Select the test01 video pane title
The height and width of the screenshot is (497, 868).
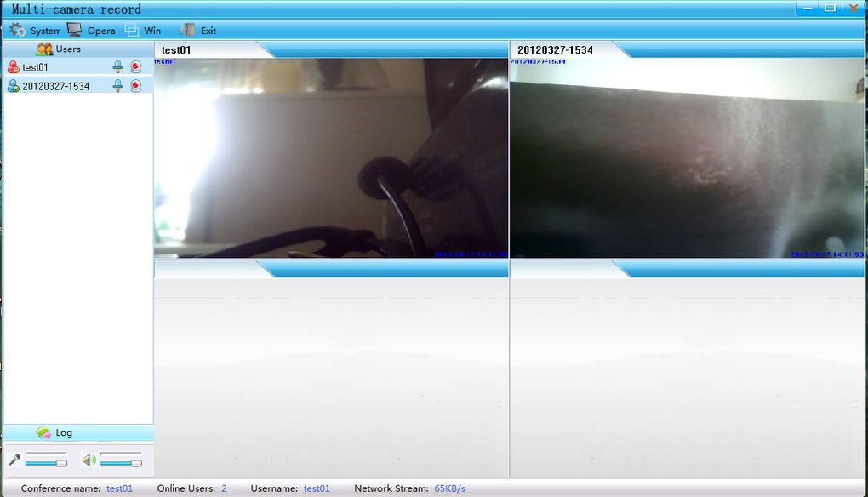(x=176, y=49)
